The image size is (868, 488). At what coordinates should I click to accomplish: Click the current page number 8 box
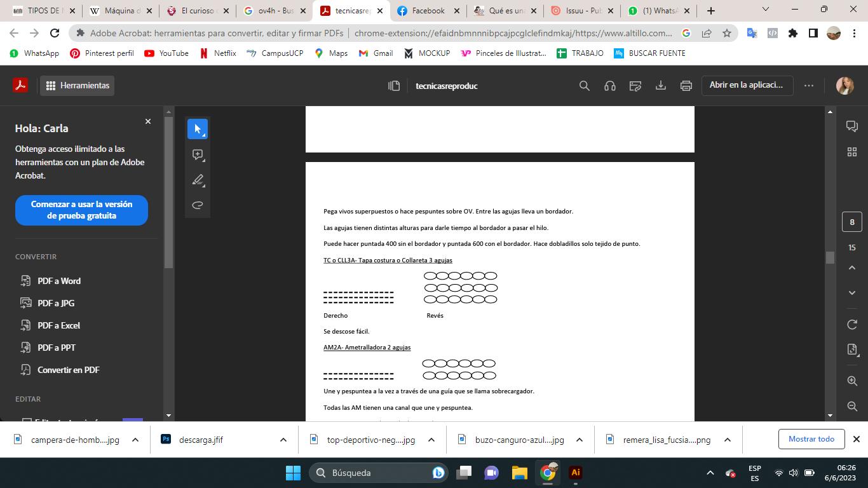coord(852,222)
